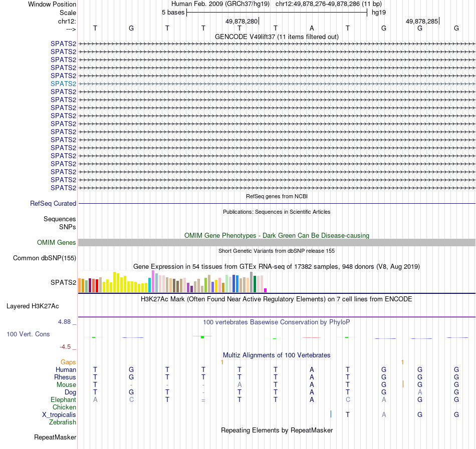The height and width of the screenshot is (449, 476).
Task: Click the 5 bases scale bar
Action: point(277,13)
